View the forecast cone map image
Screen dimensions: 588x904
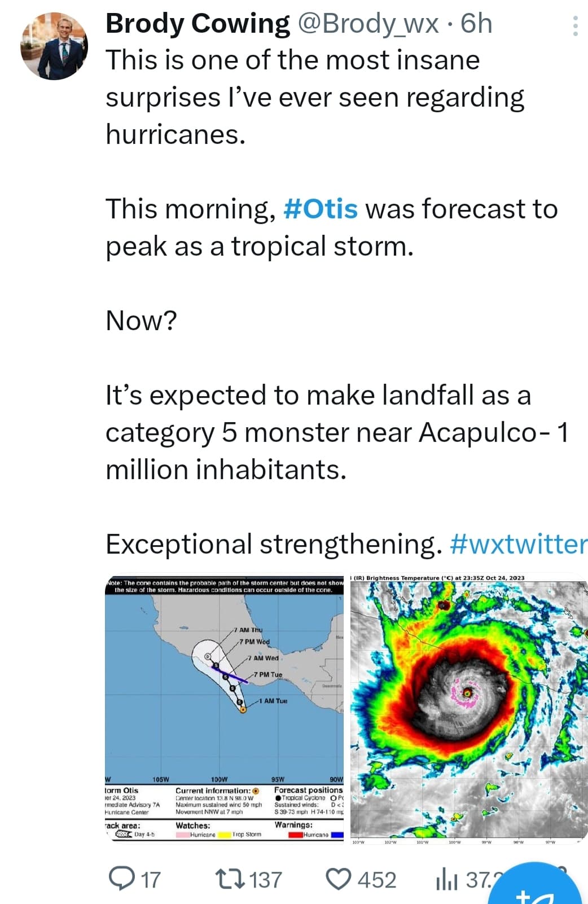point(224,709)
